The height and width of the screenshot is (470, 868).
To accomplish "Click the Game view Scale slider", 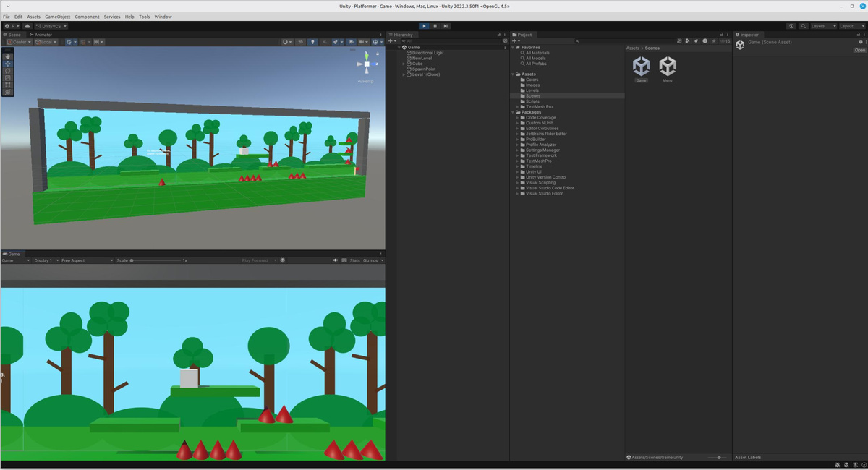I will [x=156, y=260].
